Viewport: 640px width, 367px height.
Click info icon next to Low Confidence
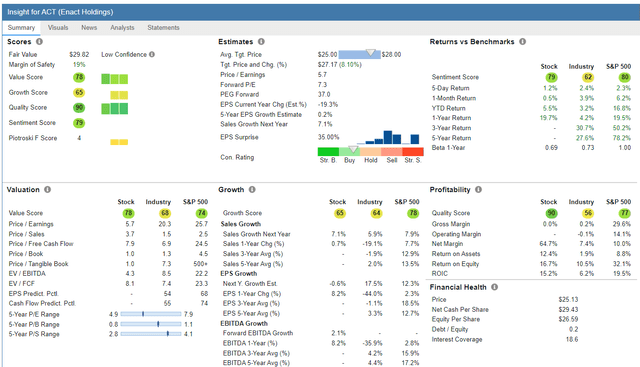[152, 54]
